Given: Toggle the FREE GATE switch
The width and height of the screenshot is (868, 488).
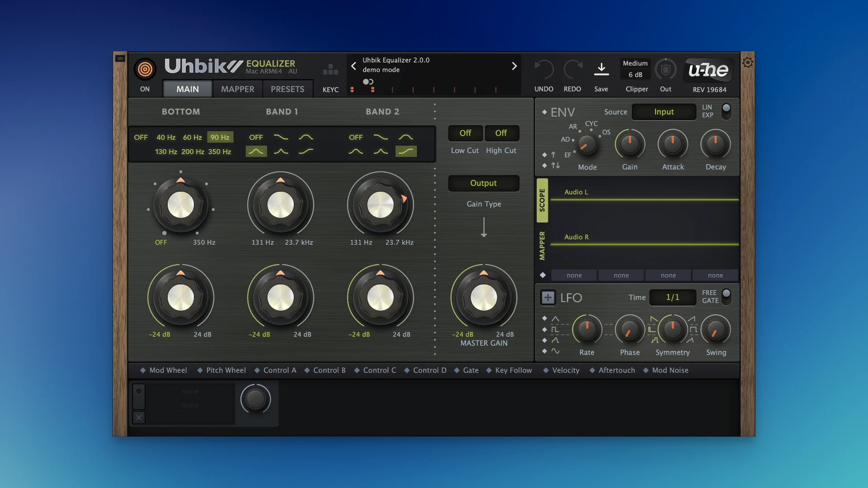Looking at the screenshot, I should click(726, 297).
